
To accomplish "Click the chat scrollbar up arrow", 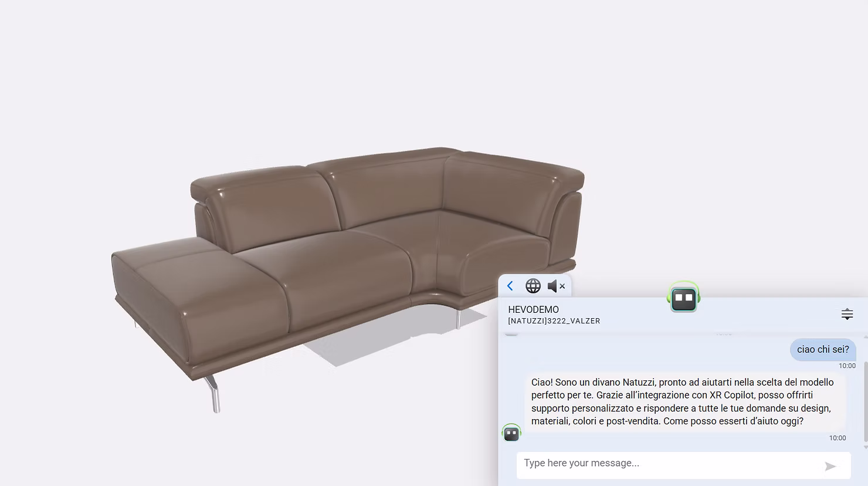I will tap(865, 337).
